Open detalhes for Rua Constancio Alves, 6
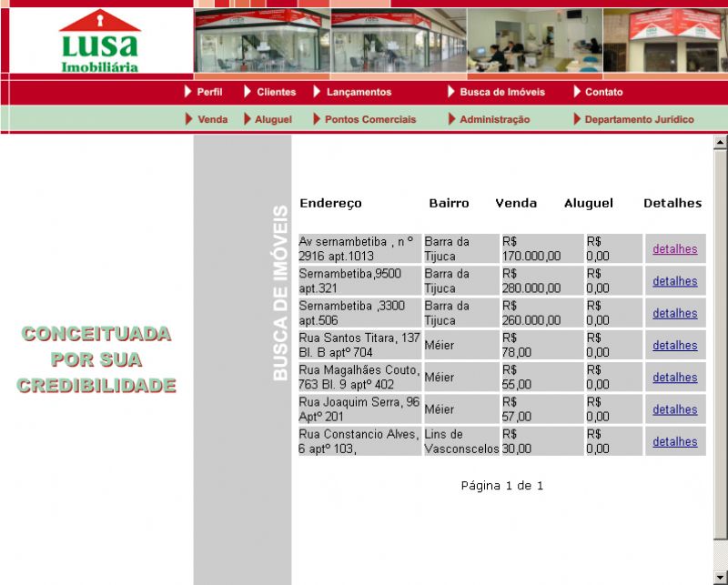 pos(675,441)
